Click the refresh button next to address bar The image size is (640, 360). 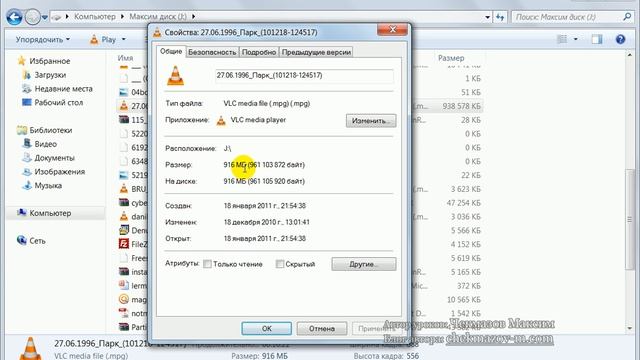(x=500, y=17)
